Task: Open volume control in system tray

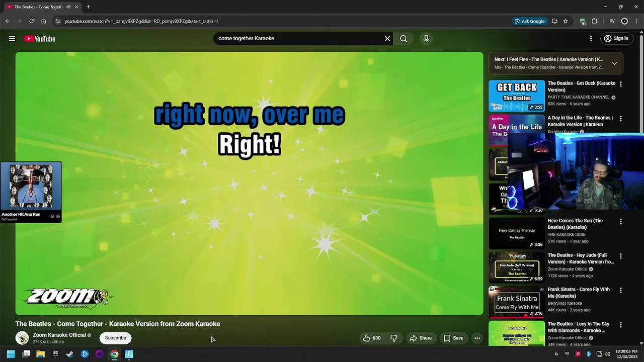Action: tap(607, 354)
